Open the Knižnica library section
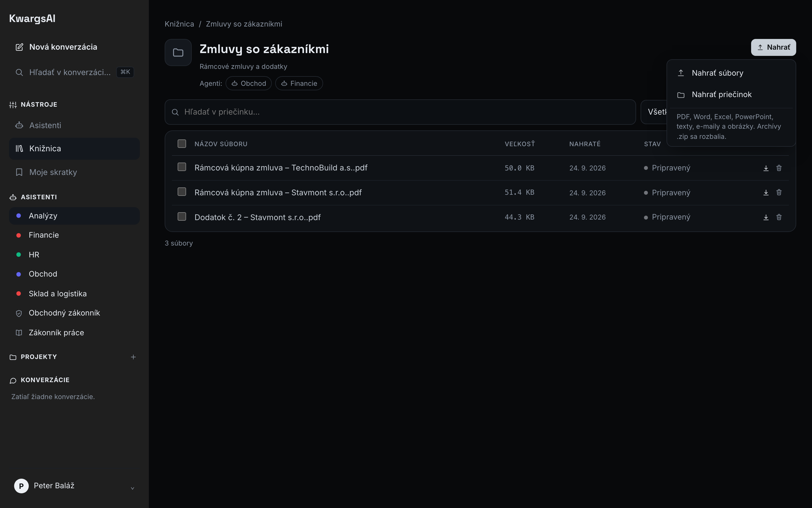This screenshot has width=812, height=508. [74, 148]
